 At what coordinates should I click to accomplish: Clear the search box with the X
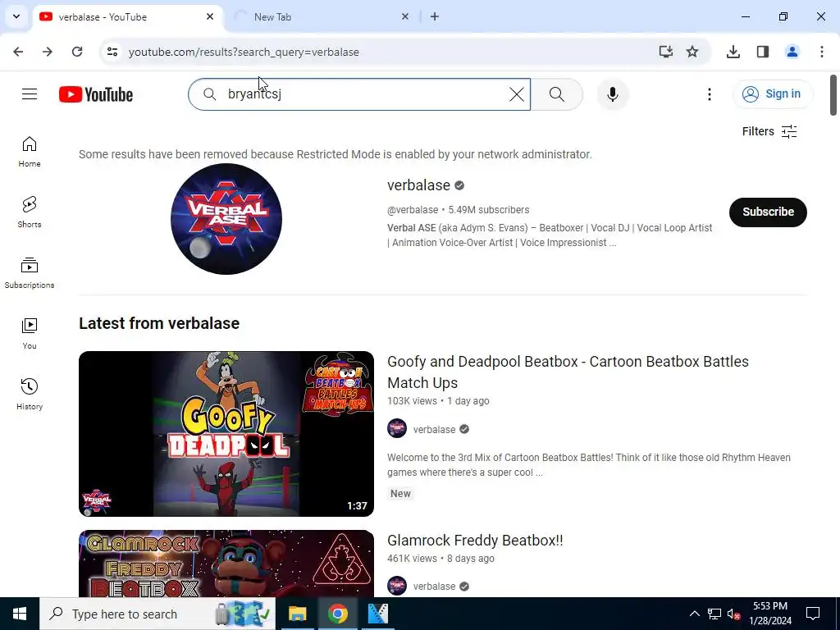(517, 94)
